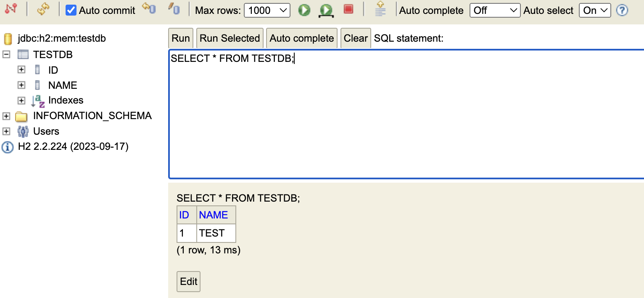This screenshot has width=644, height=298.
Task: Run the SQL statement using green Run icon
Action: click(x=304, y=10)
